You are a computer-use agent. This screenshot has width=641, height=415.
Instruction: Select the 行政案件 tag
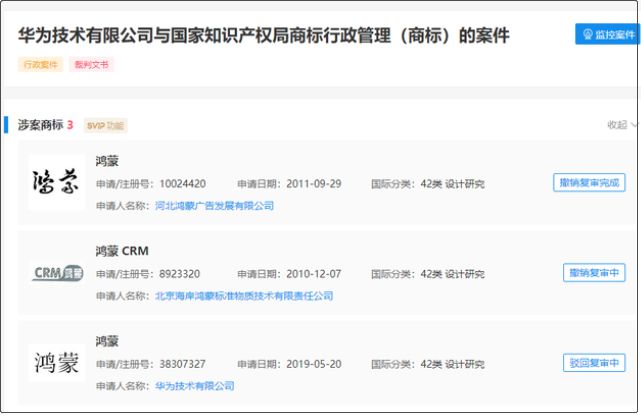(x=40, y=65)
